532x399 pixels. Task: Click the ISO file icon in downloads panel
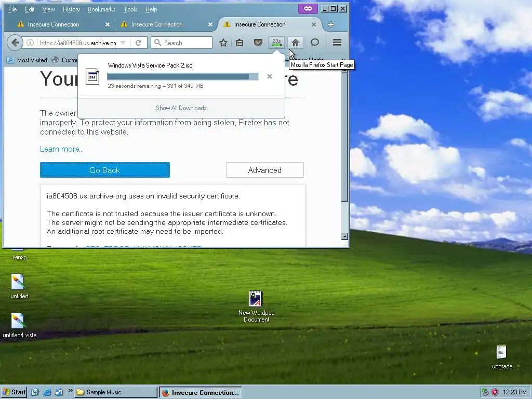tap(92, 76)
